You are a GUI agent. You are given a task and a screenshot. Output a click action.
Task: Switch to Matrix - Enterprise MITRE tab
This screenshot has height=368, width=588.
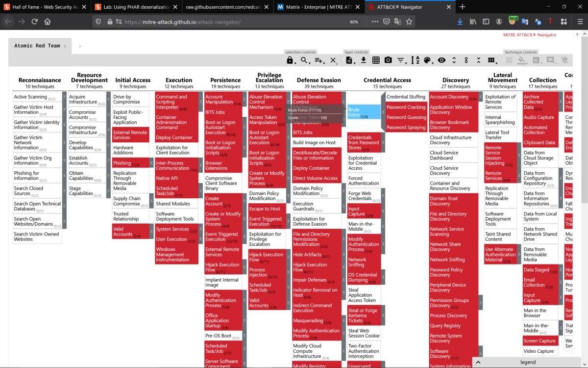tap(318, 7)
